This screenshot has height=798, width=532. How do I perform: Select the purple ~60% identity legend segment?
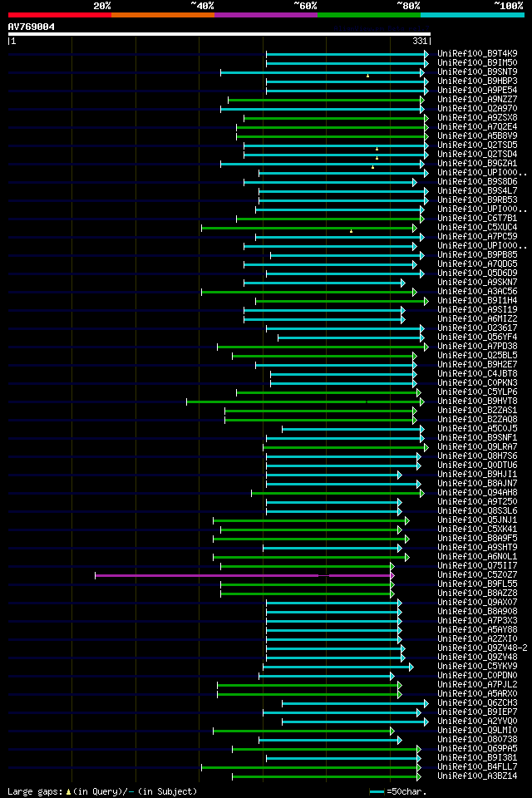tap(266, 15)
